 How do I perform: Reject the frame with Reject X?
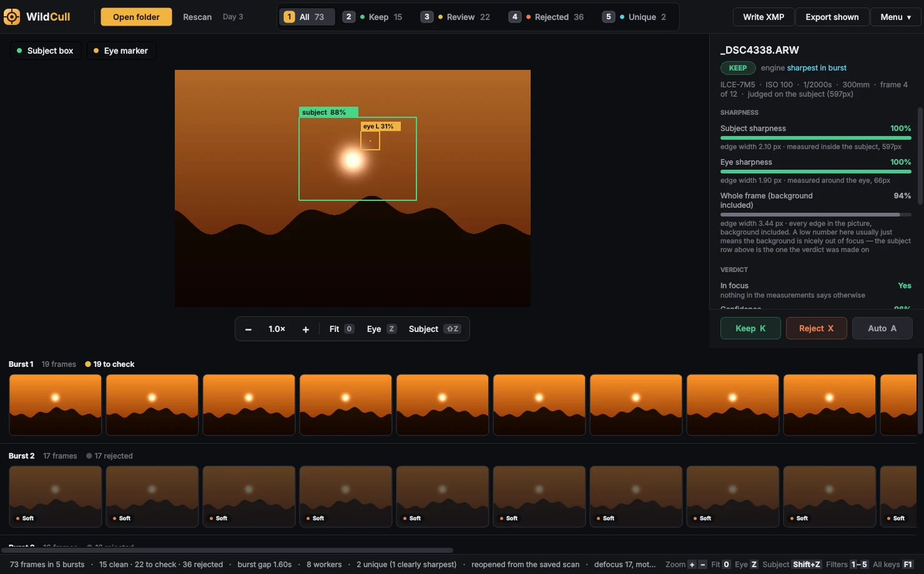click(x=816, y=328)
